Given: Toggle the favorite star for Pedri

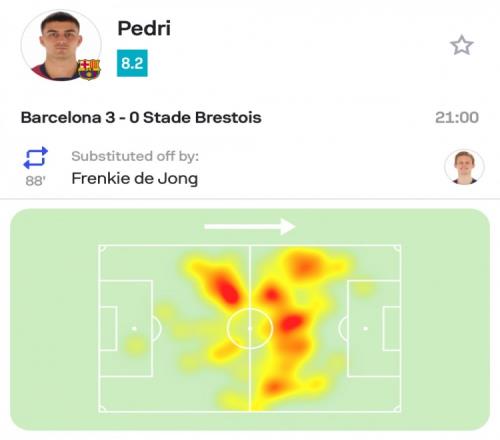Looking at the screenshot, I should point(461,45).
